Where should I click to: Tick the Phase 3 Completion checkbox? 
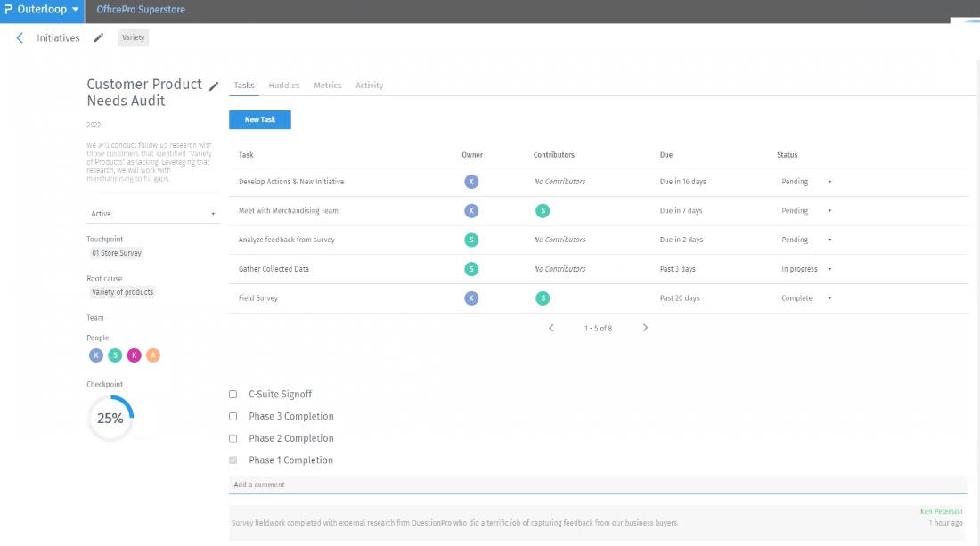(233, 416)
